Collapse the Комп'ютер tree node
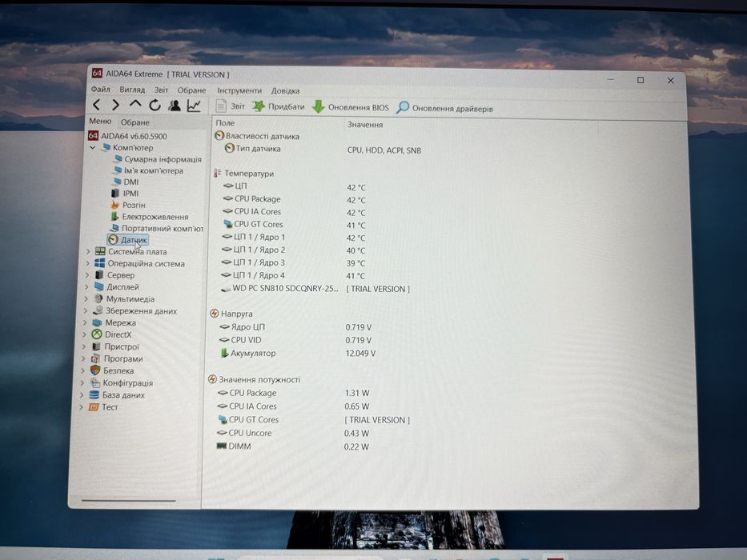Image resolution: width=747 pixels, height=560 pixels. pos(92,148)
